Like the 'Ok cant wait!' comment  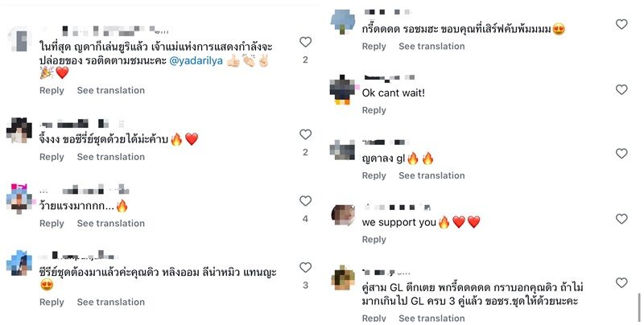[x=621, y=89]
